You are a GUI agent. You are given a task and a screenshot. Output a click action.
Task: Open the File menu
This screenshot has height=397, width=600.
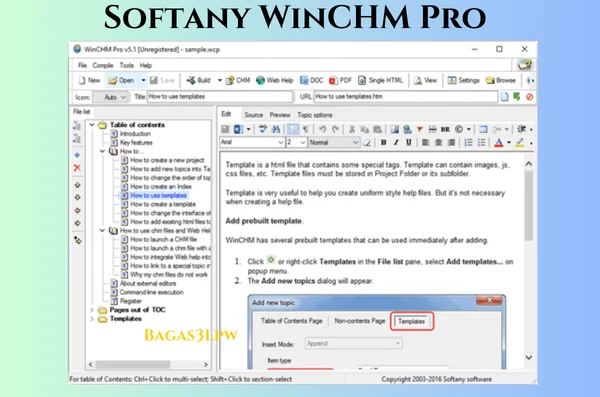click(82, 65)
